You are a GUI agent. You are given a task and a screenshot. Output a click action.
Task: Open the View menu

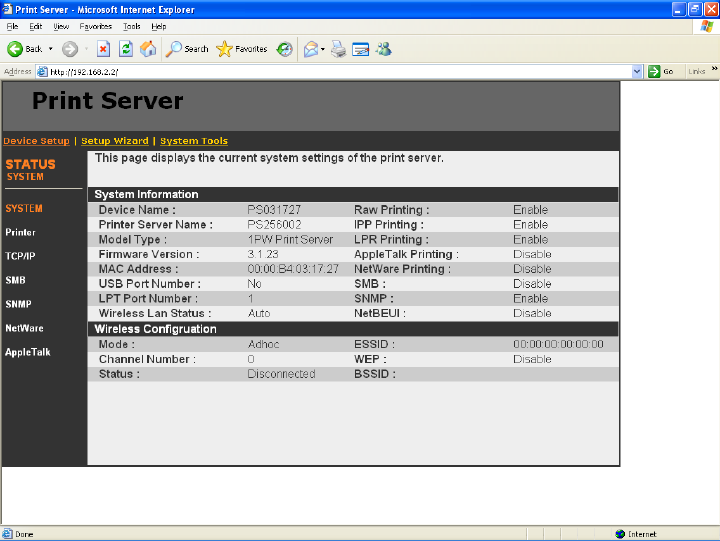[61, 26]
